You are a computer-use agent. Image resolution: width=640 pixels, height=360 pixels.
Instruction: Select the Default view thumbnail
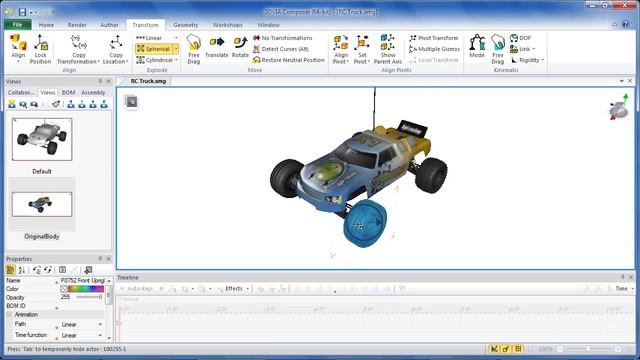[x=42, y=139]
